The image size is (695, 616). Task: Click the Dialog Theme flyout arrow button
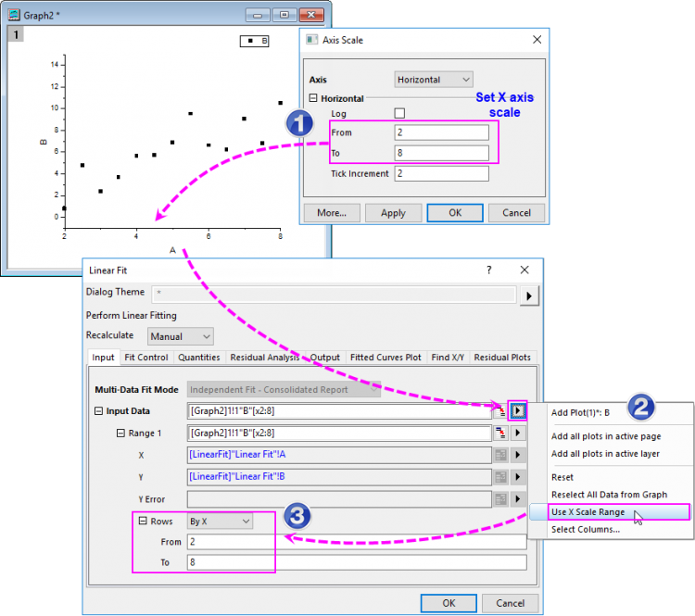(528, 295)
